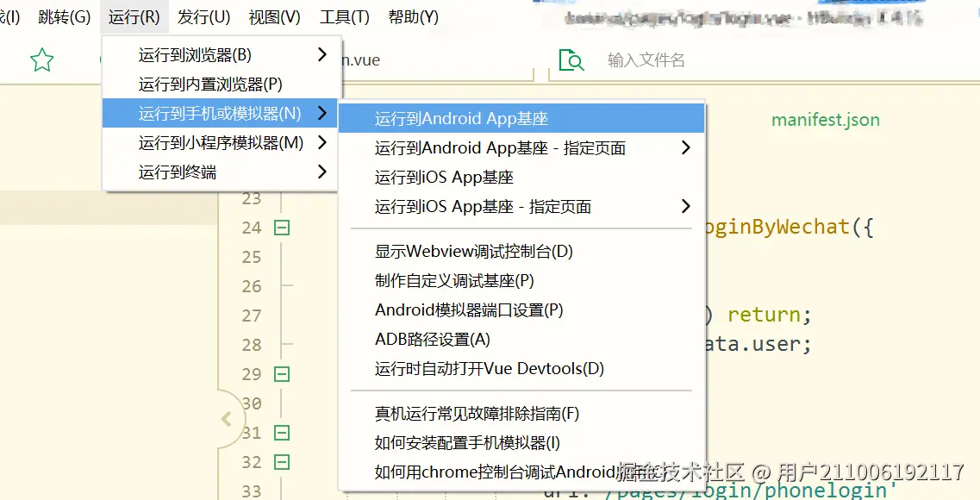Click line number 25 in gutter
This screenshot has height=500, width=980.
tap(252, 257)
